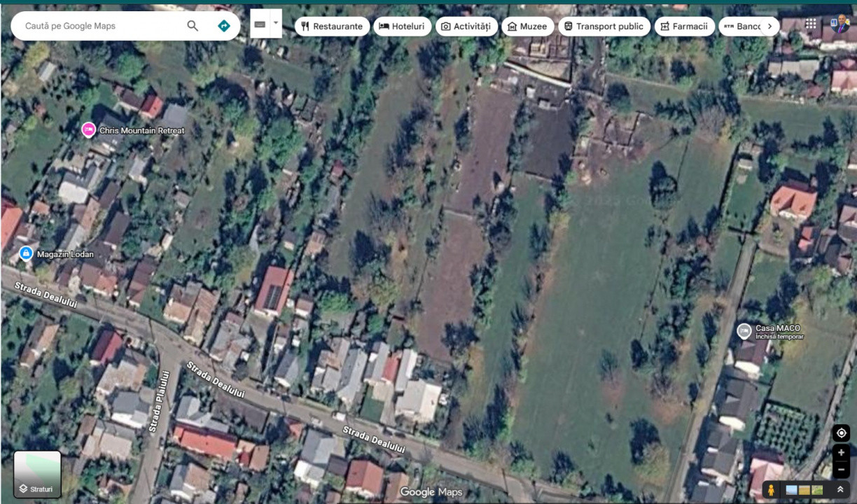Click the Chris Mountain Retreat label
857x504 pixels.
click(142, 131)
